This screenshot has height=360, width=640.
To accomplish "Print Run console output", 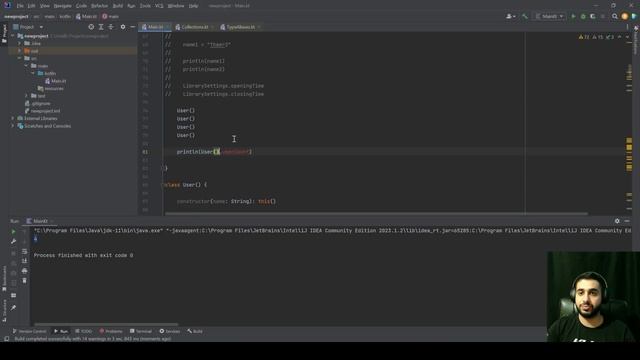I will [x=24, y=271].
